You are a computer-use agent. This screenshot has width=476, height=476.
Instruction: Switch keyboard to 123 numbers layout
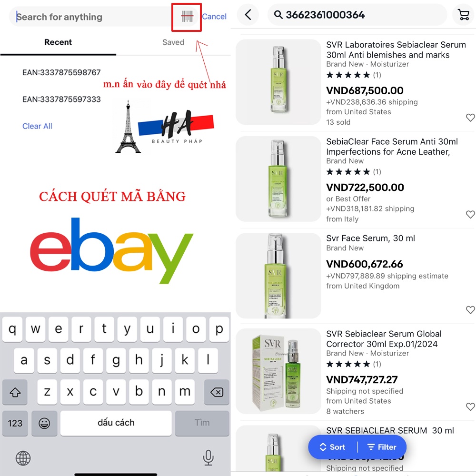pos(15,423)
